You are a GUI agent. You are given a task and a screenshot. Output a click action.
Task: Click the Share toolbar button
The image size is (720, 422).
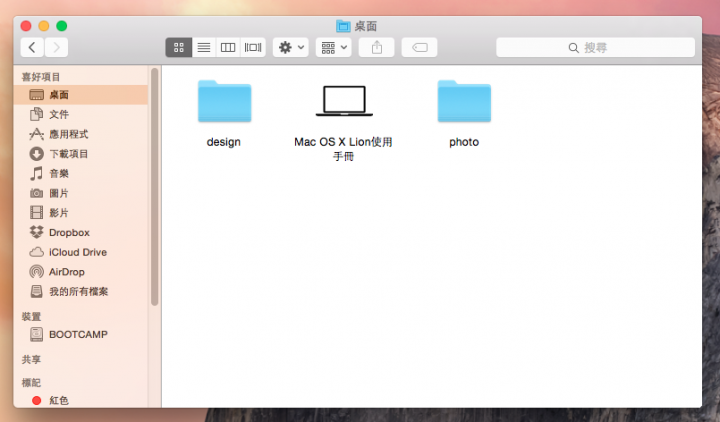(x=377, y=47)
